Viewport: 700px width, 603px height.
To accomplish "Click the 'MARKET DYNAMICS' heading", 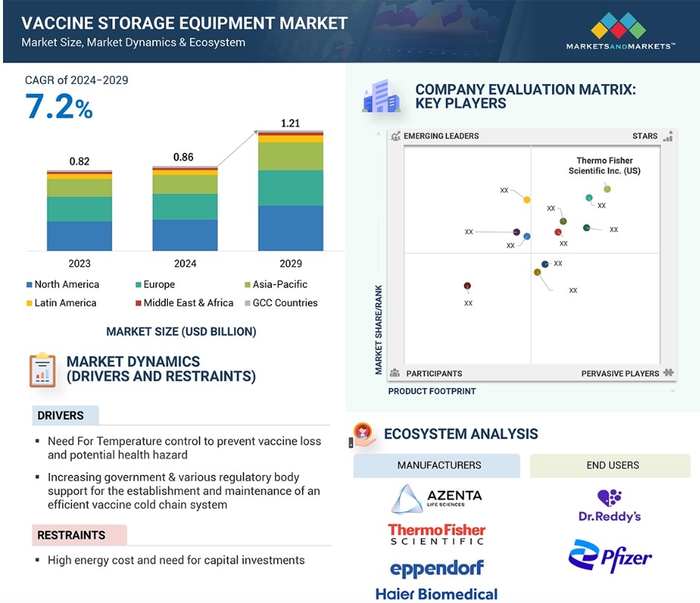I will coord(161,369).
